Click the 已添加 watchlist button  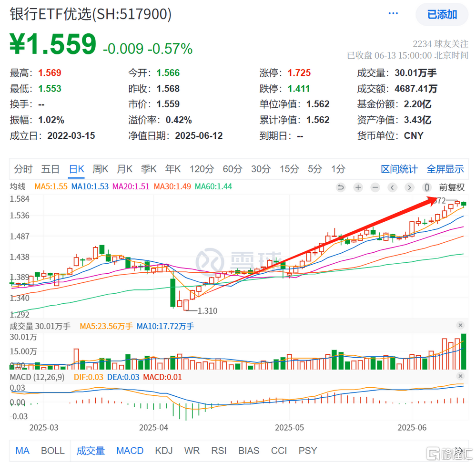[442, 15]
